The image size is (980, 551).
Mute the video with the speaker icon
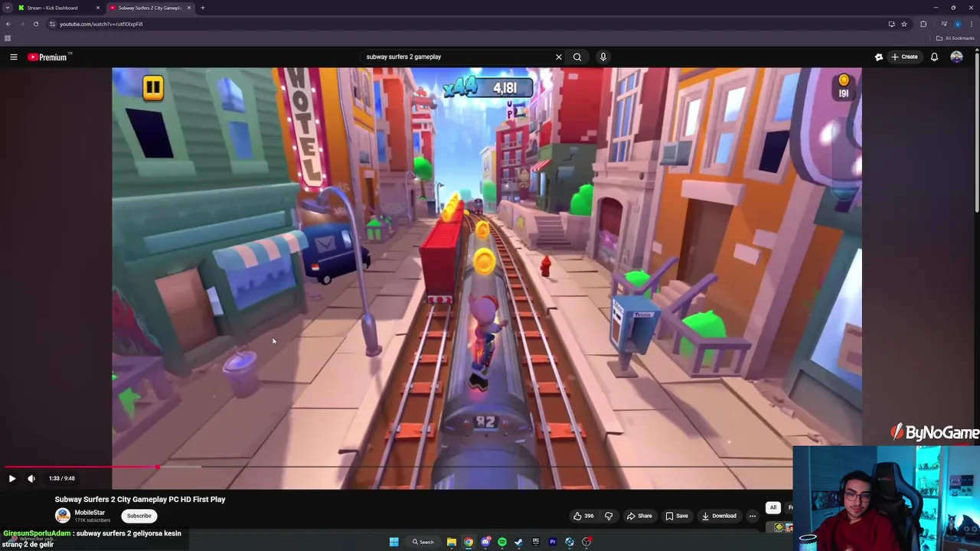(31, 478)
